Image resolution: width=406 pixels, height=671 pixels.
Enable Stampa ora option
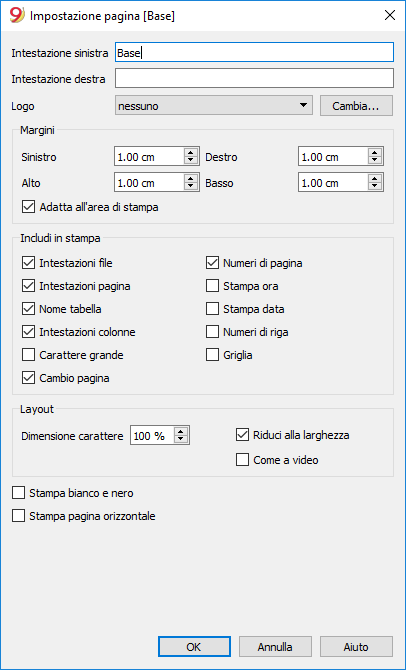213,286
